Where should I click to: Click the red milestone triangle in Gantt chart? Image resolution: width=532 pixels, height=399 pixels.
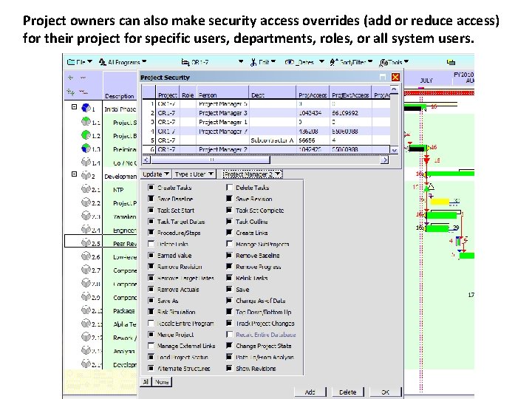[x=427, y=160]
